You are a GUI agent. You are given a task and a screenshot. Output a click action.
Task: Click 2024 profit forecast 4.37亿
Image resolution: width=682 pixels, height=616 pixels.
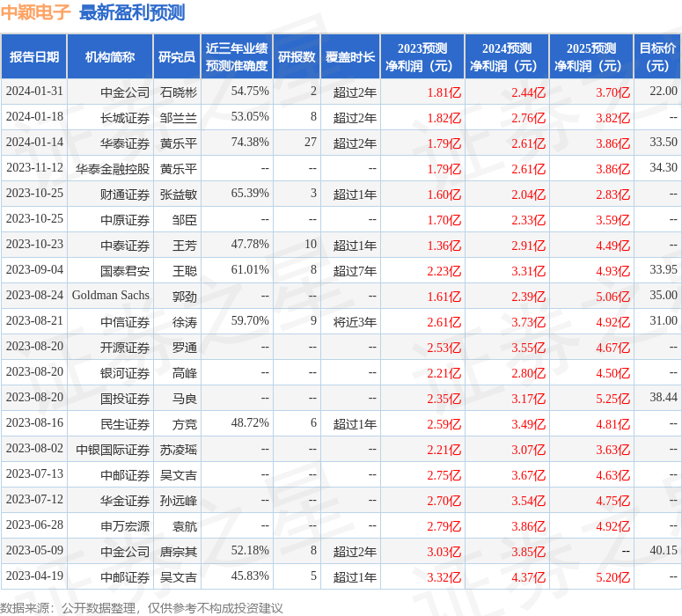pyautogui.click(x=528, y=577)
